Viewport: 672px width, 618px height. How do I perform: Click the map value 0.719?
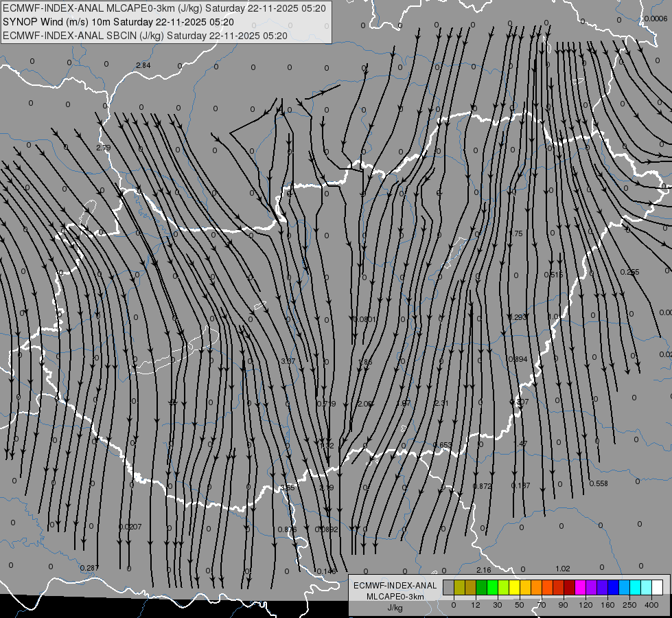(x=326, y=404)
